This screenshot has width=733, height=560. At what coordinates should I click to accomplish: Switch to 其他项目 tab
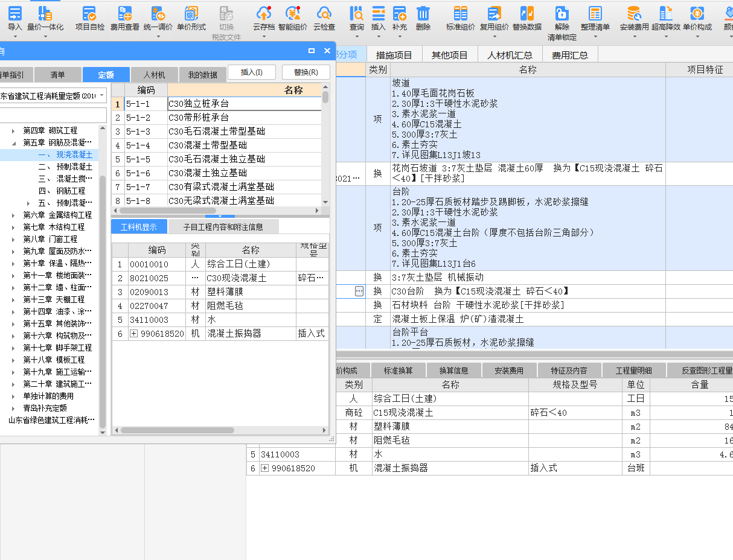449,54
